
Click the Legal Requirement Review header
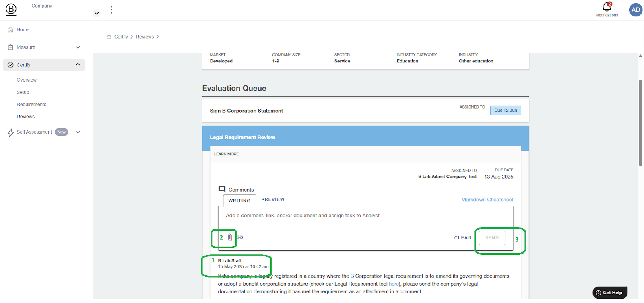tap(365, 137)
